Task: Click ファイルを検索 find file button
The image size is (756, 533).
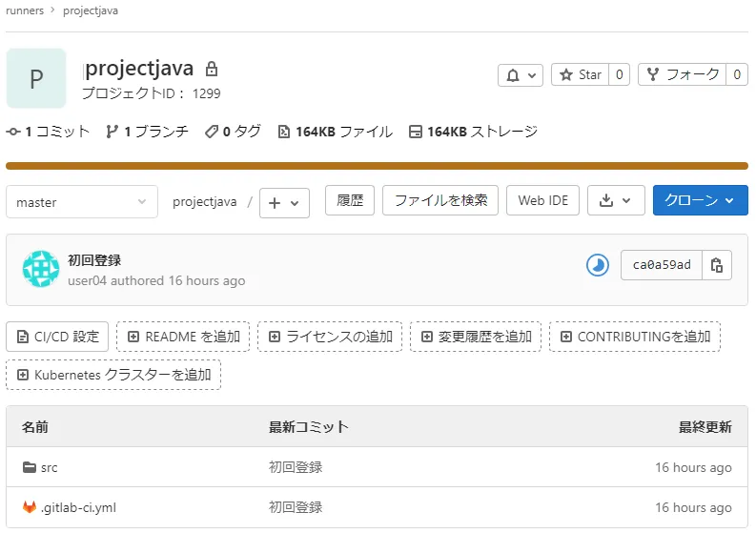Action: click(x=440, y=200)
